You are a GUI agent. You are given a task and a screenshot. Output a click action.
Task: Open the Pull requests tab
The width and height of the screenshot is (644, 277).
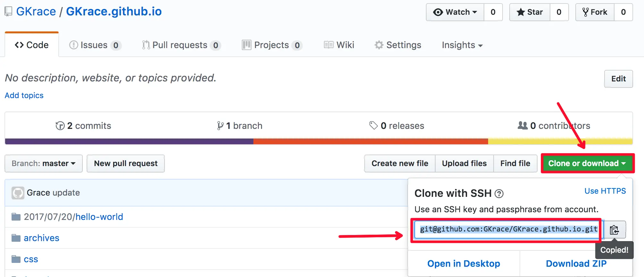pyautogui.click(x=181, y=45)
